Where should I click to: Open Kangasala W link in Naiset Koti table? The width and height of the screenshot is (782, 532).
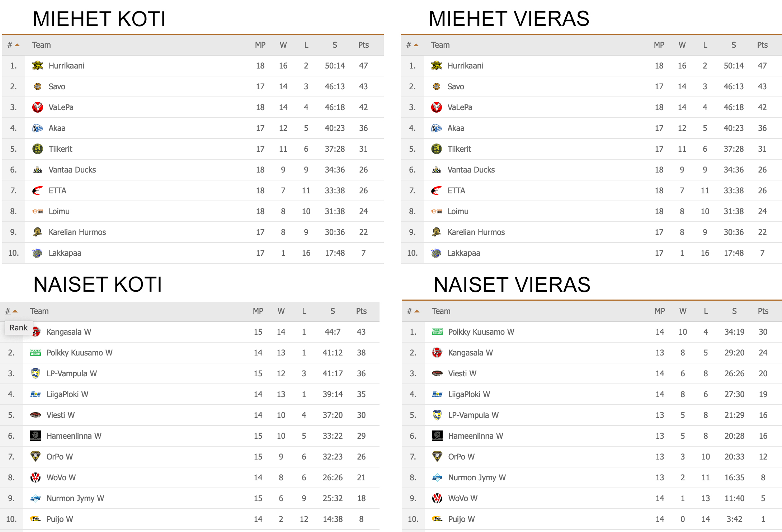(x=69, y=332)
